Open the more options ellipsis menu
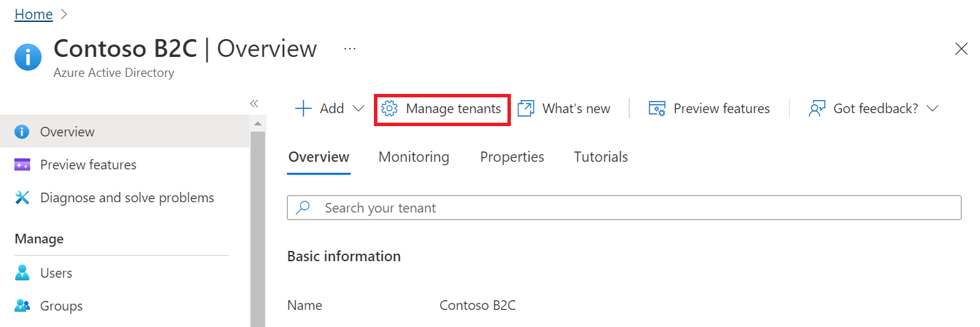Screen dimensions: 980x327 tap(350, 49)
